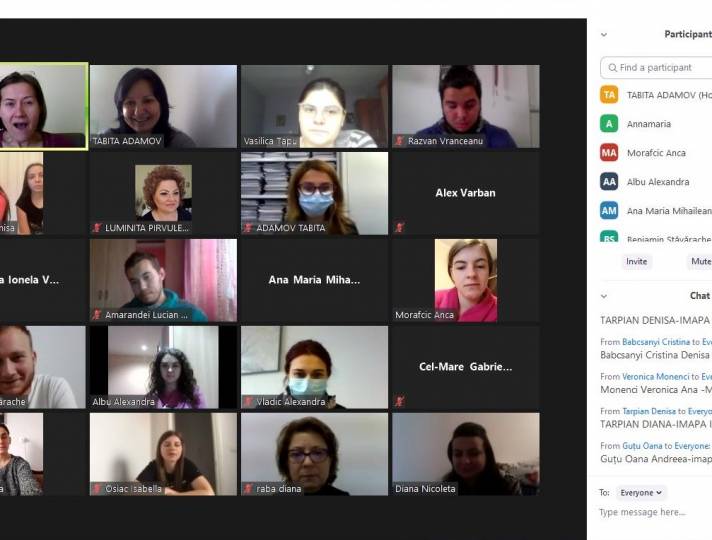Click the red MA avatar for Morafcic Anca

coord(609,153)
